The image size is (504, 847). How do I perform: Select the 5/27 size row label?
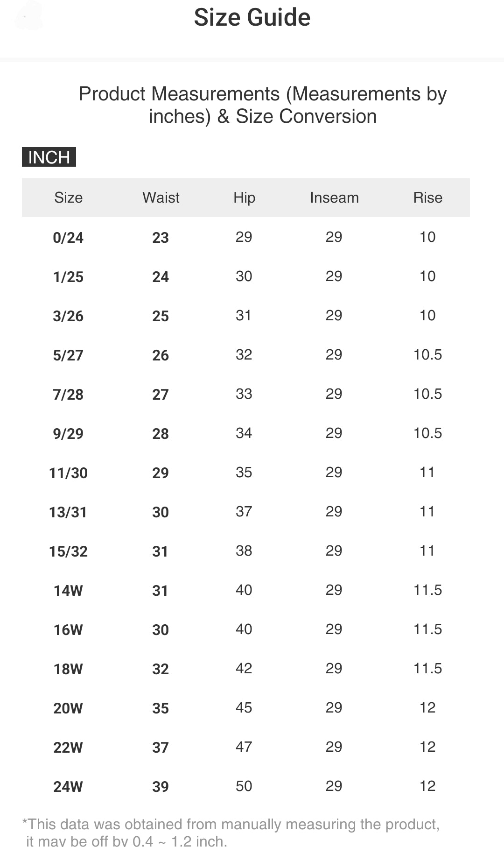[x=68, y=355]
